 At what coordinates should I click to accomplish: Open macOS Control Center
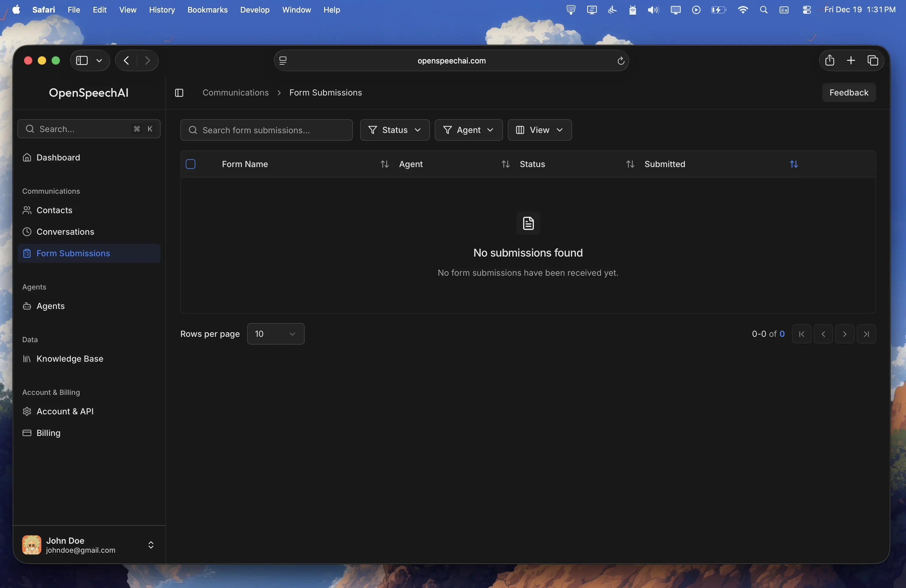pos(806,10)
